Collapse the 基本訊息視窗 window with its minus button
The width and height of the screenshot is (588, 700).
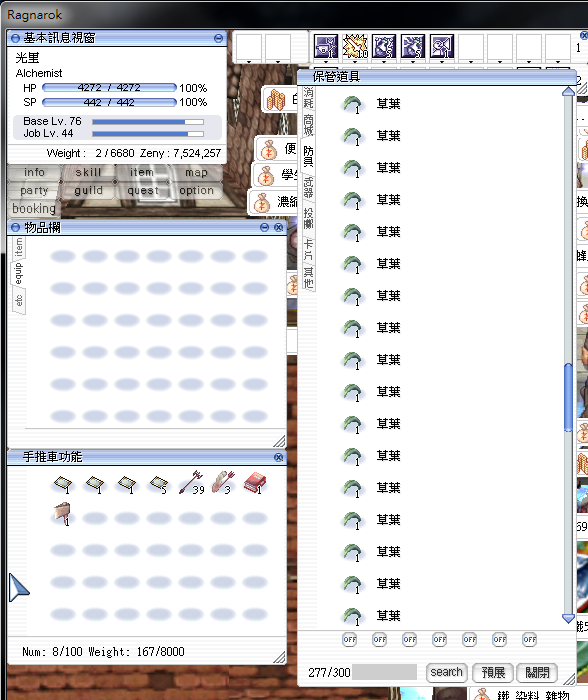pos(218,38)
